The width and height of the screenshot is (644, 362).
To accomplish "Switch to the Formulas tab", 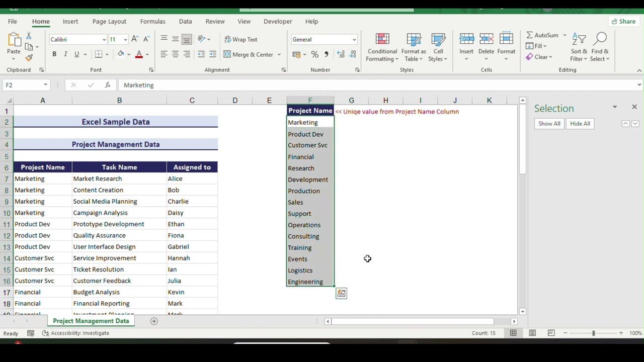I will [x=153, y=21].
